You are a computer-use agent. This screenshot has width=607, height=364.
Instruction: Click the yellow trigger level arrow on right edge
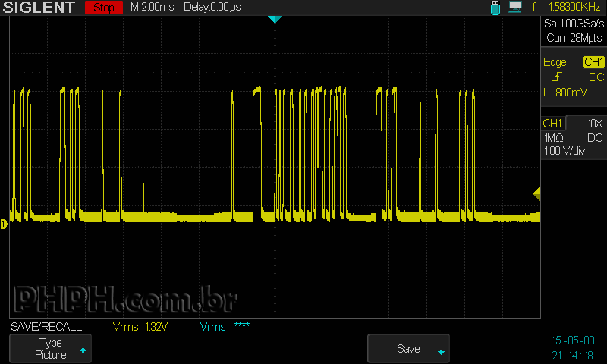[x=536, y=194]
